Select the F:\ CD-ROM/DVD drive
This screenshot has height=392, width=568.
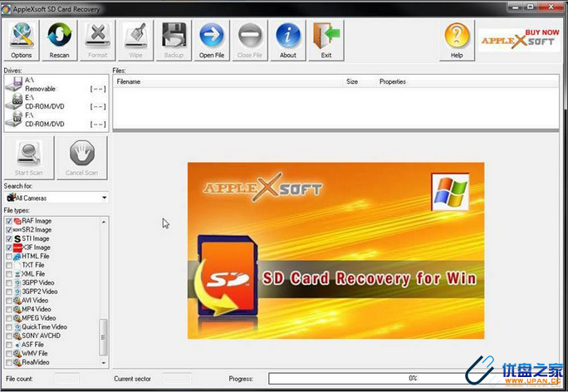pos(56,120)
